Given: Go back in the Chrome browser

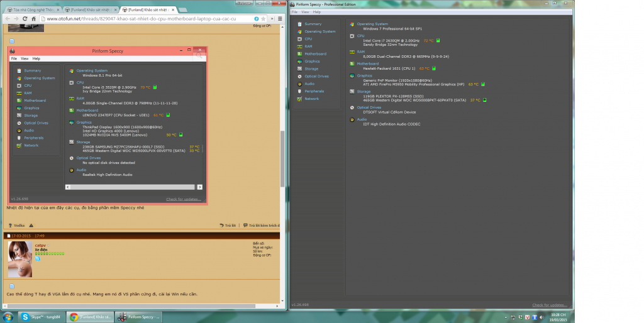Looking at the screenshot, I should point(8,18).
